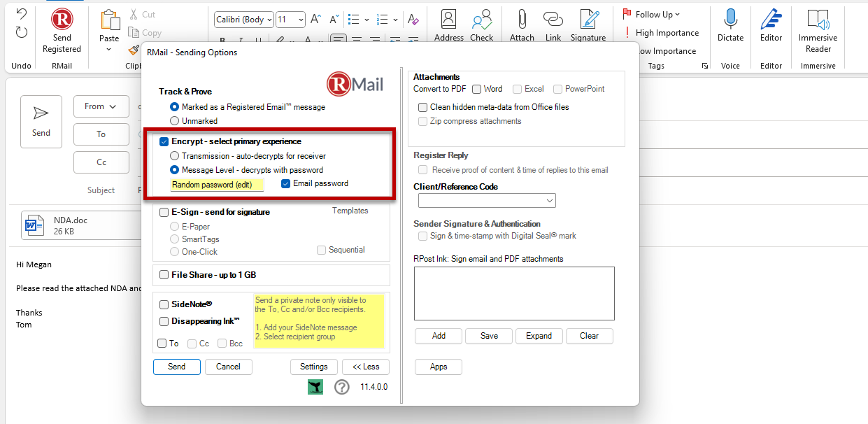Tick the Disappearing Ink checkbox
Viewport: 868px width, 424px height.
tap(164, 321)
